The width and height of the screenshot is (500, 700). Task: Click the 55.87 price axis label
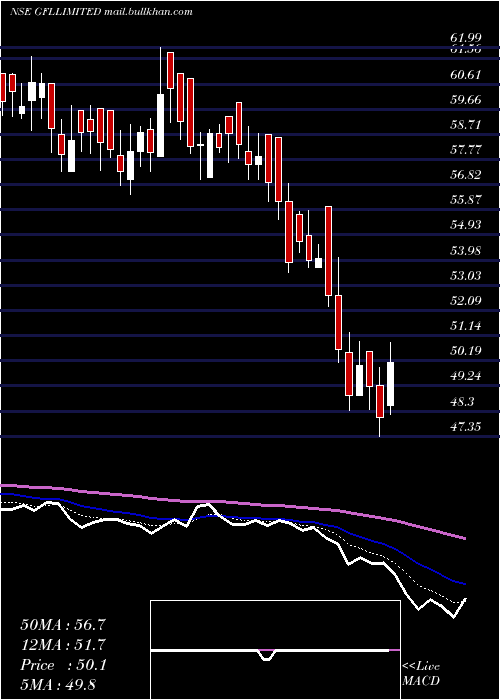(x=466, y=200)
